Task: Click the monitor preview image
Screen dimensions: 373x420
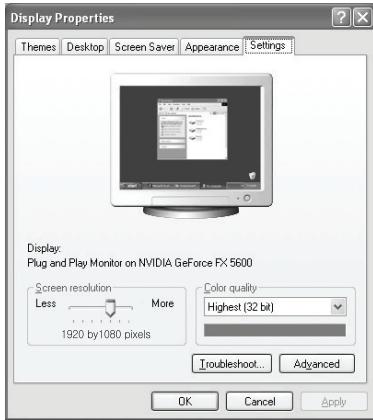Action: tap(191, 146)
